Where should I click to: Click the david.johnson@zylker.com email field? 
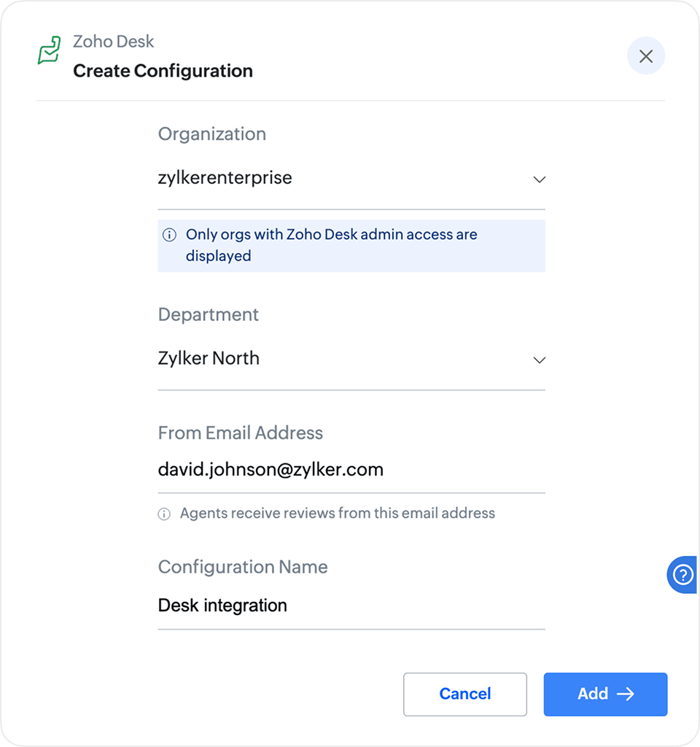[271, 470]
